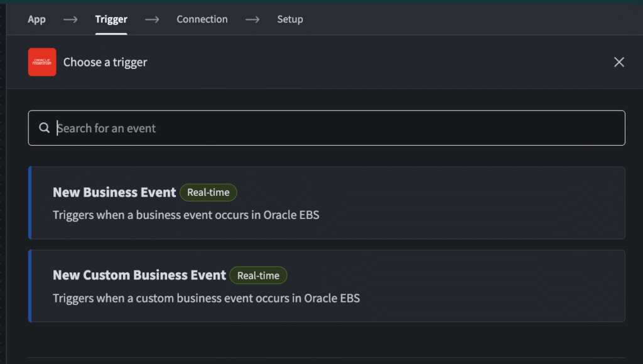Click blue accent bar of New Custom Business Event card
Viewport: 643px width, 364px height.
(x=30, y=286)
